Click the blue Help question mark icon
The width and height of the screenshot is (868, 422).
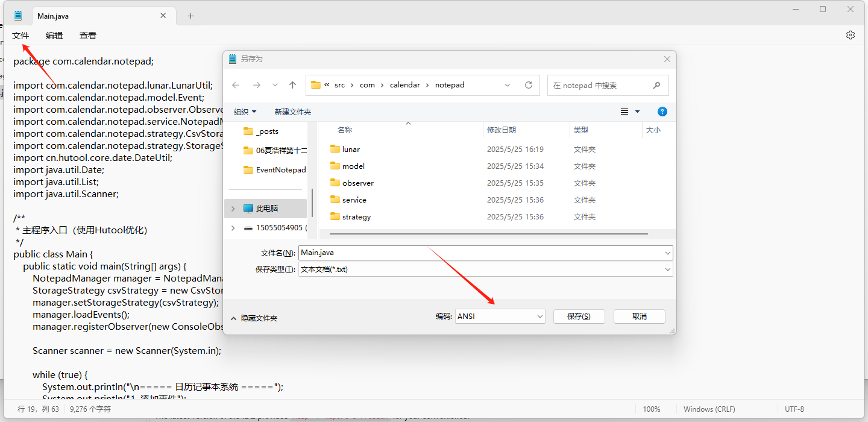[662, 112]
